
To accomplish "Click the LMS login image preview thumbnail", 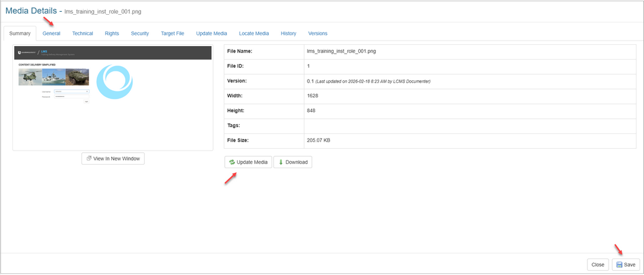I will [x=113, y=97].
